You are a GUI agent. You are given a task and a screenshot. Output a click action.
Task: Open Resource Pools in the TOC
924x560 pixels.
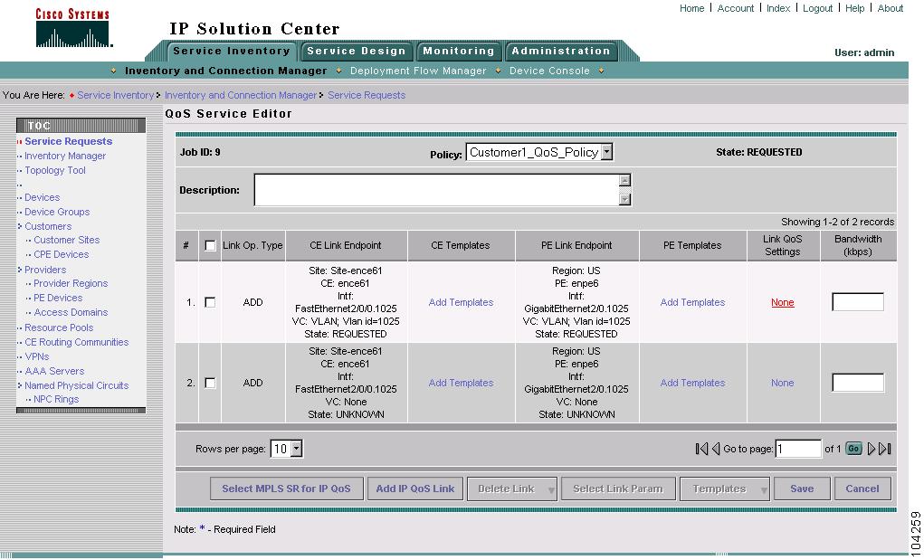click(59, 327)
